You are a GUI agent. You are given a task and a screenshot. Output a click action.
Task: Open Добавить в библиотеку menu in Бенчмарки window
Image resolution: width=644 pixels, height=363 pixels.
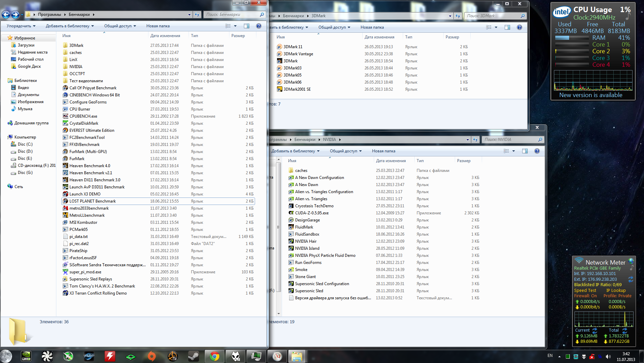(70, 26)
